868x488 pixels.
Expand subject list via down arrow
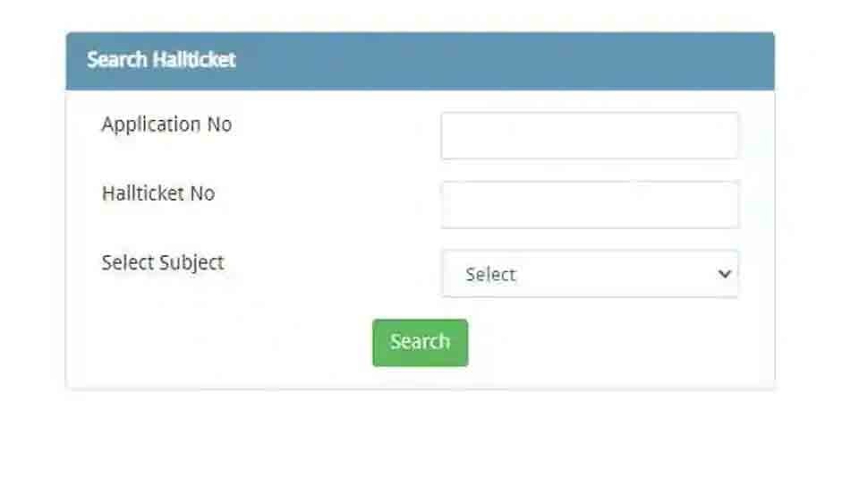725,274
